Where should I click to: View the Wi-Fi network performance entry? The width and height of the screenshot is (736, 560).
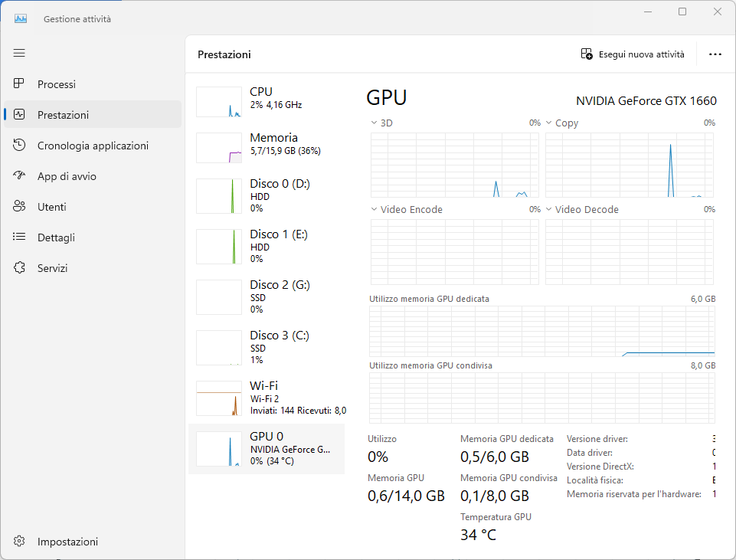pyautogui.click(x=267, y=398)
